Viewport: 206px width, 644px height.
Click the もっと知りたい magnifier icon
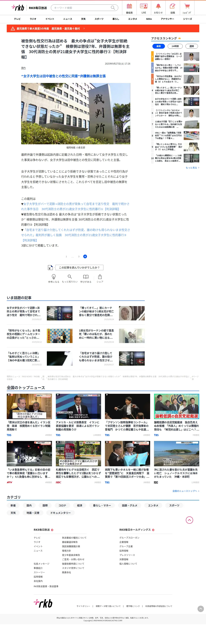70,277
